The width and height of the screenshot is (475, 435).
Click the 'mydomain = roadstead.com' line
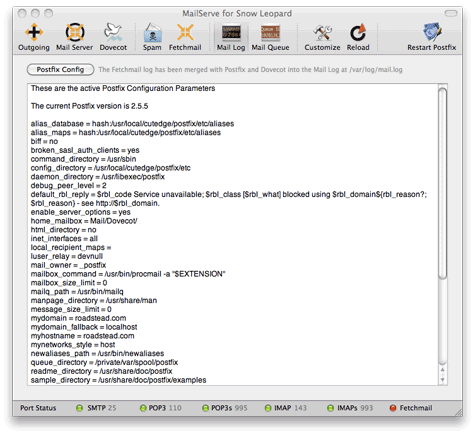(x=78, y=318)
